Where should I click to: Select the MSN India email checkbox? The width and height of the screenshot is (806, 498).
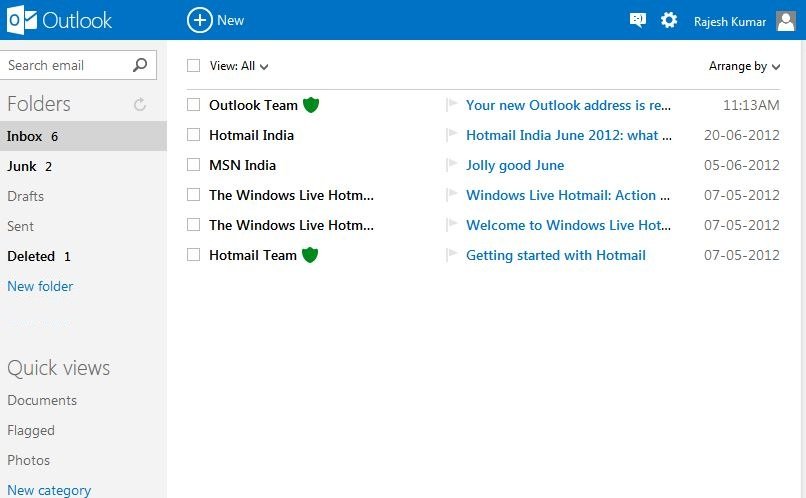(193, 164)
